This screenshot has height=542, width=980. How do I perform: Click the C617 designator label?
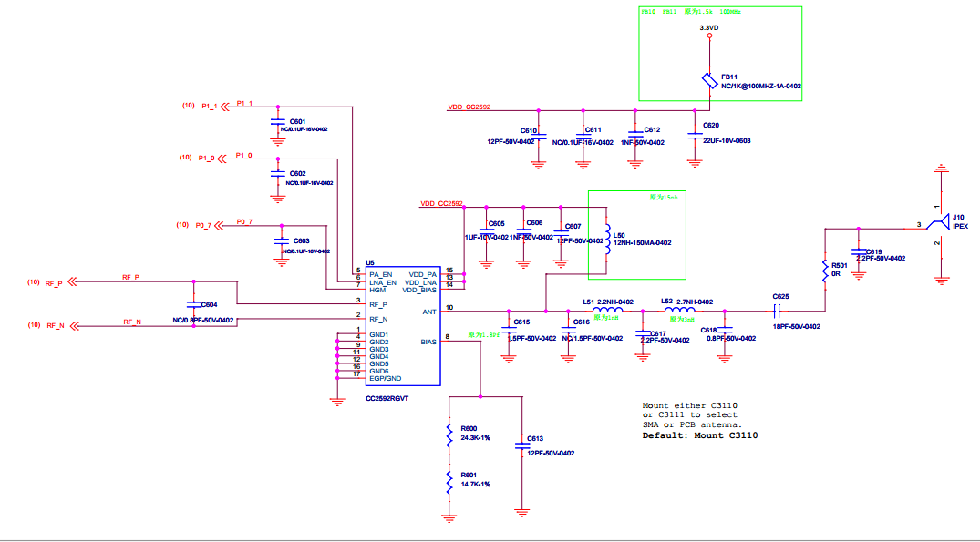click(x=658, y=334)
